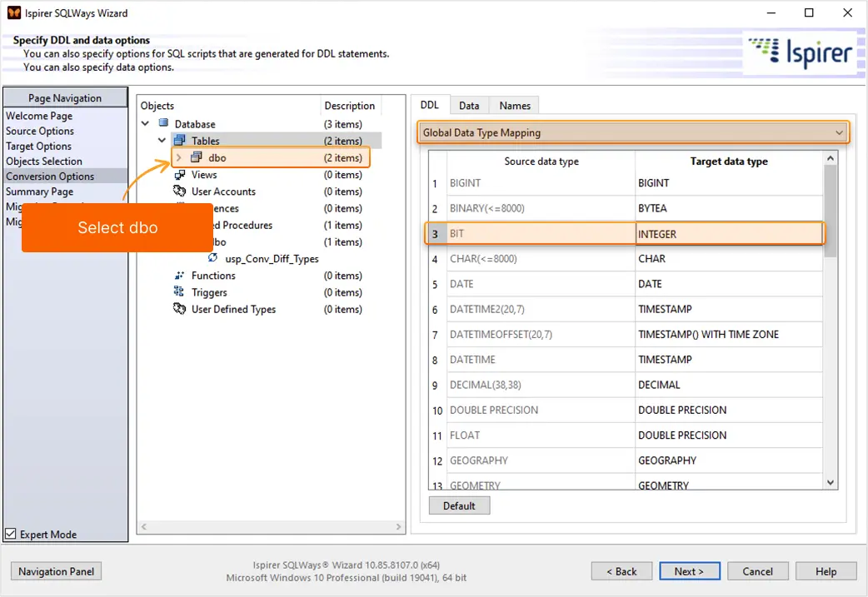Viewport: 868px width, 597px height.
Task: Click the Ispirer SQLWays butterfly title icon
Action: pos(14,12)
